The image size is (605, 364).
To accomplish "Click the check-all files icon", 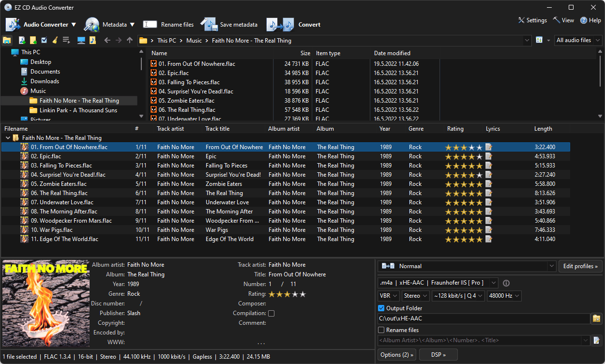I will click(x=44, y=40).
